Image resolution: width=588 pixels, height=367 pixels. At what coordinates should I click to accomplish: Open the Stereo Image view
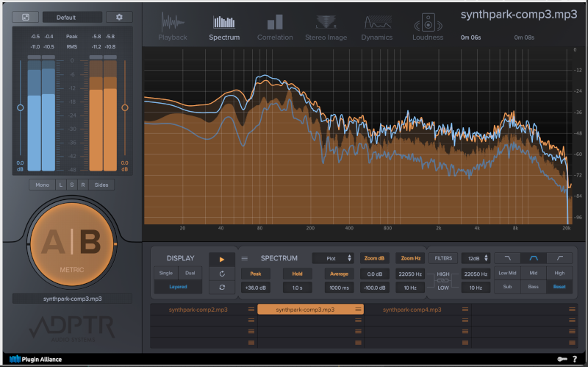[326, 28]
